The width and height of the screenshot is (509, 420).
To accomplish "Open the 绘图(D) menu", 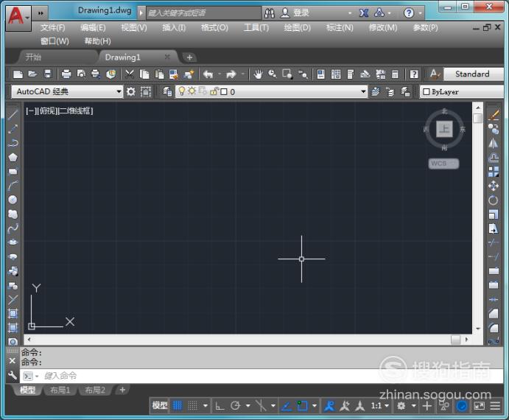I will pos(297,28).
